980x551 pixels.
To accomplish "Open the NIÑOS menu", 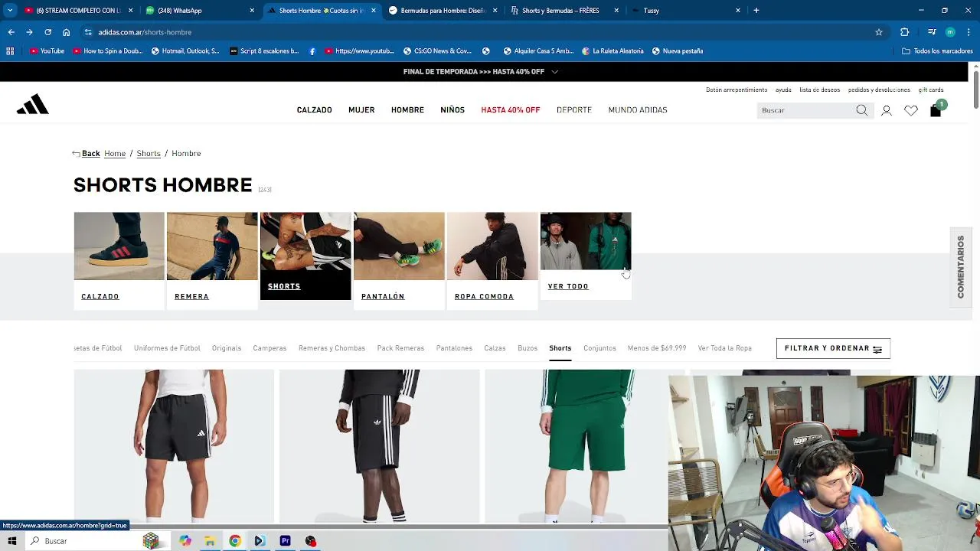I will tap(452, 110).
